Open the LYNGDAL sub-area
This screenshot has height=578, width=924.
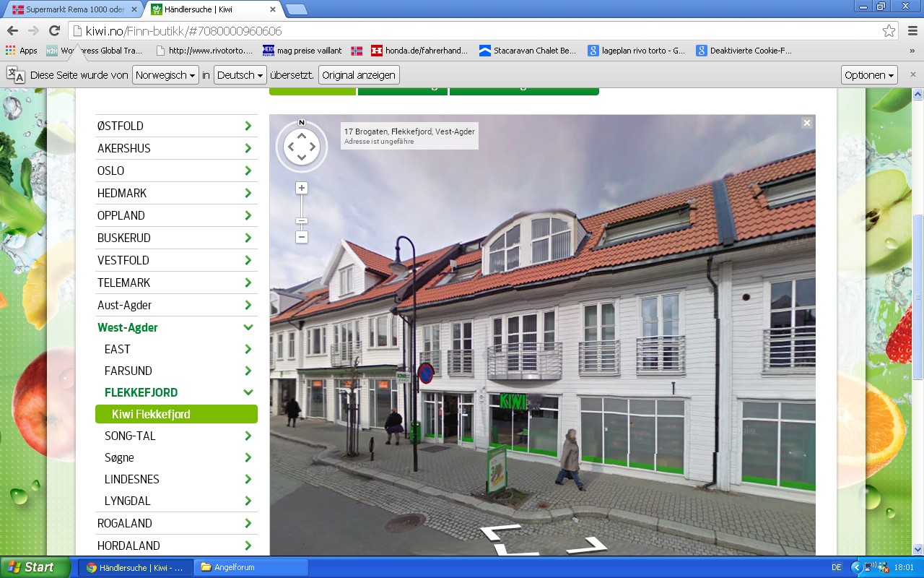(x=176, y=501)
